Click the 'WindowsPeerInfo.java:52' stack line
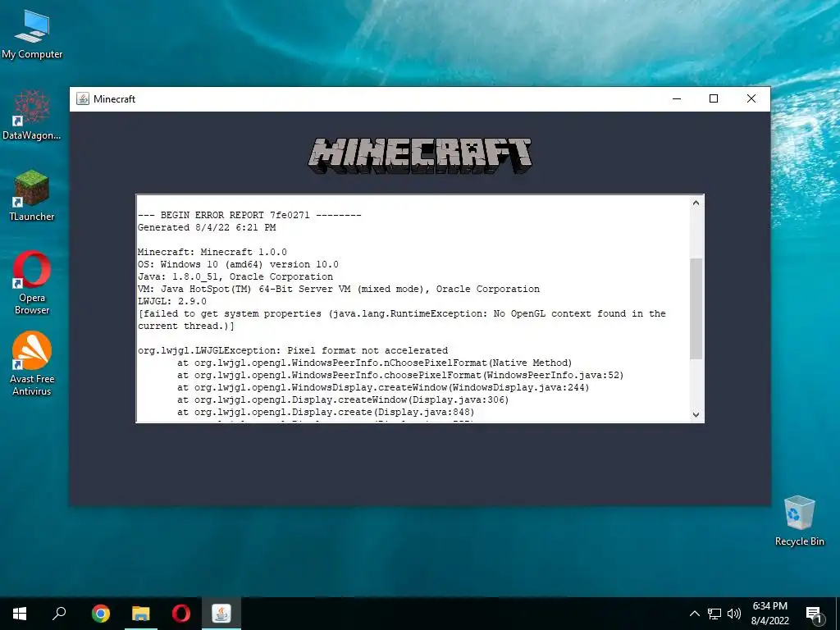840x630 pixels. [400, 375]
